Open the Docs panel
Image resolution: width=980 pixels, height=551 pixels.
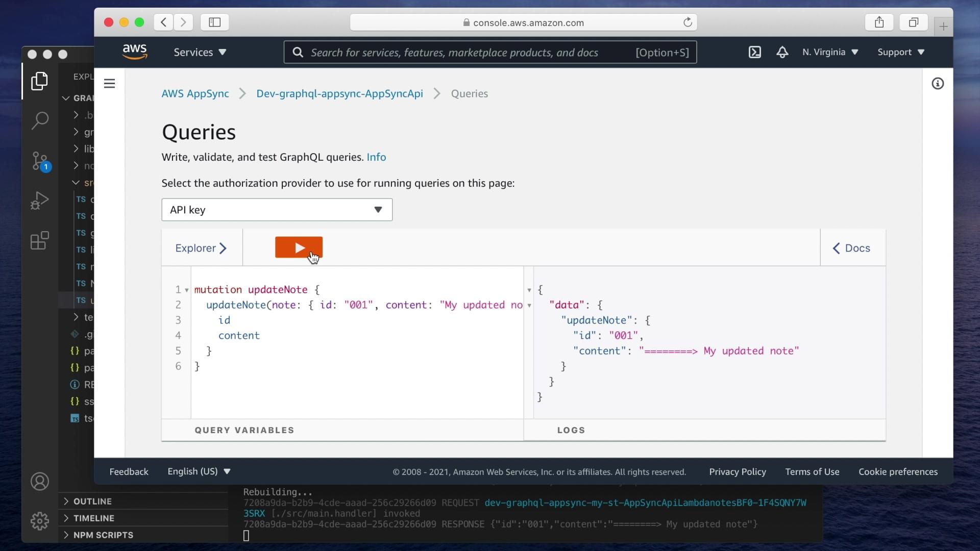point(851,248)
